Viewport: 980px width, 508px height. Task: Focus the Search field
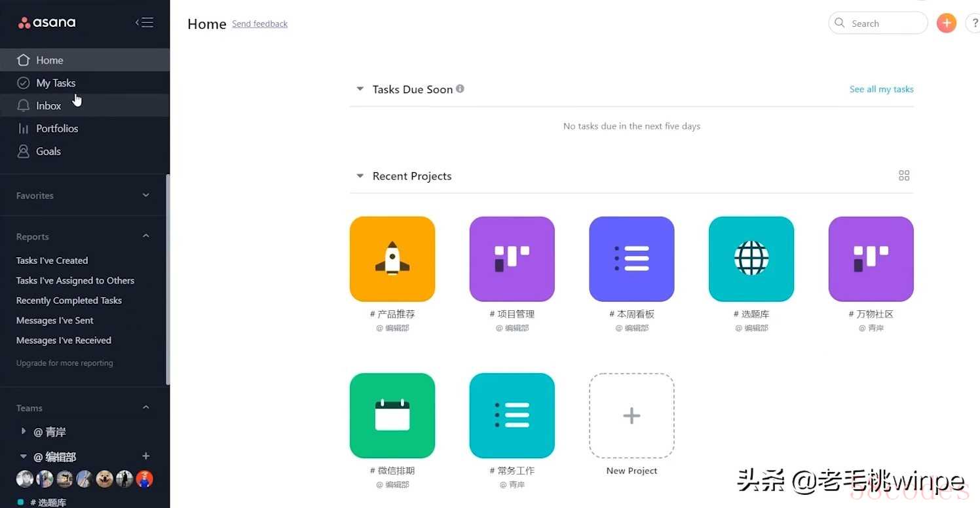click(878, 24)
